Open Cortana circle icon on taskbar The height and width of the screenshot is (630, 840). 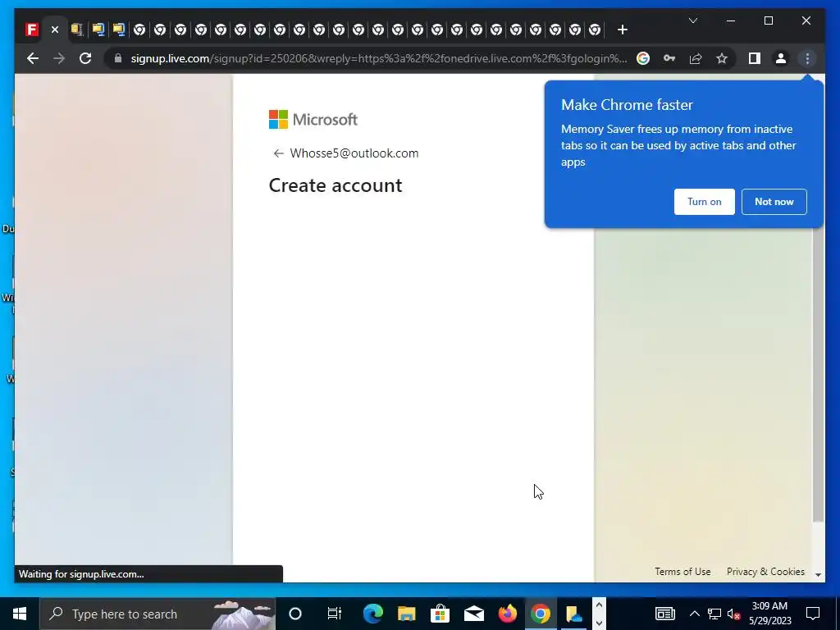295,614
